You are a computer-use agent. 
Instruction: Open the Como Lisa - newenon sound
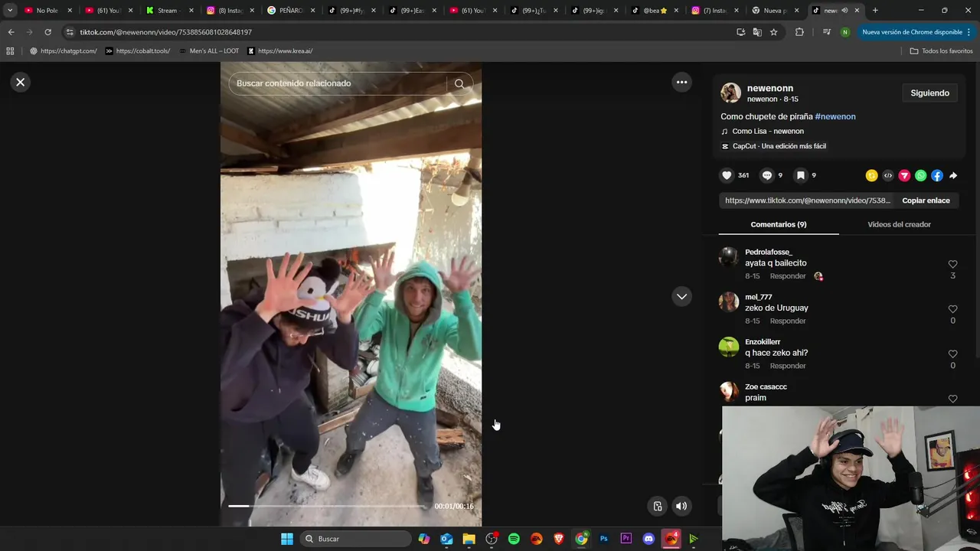coord(768,131)
